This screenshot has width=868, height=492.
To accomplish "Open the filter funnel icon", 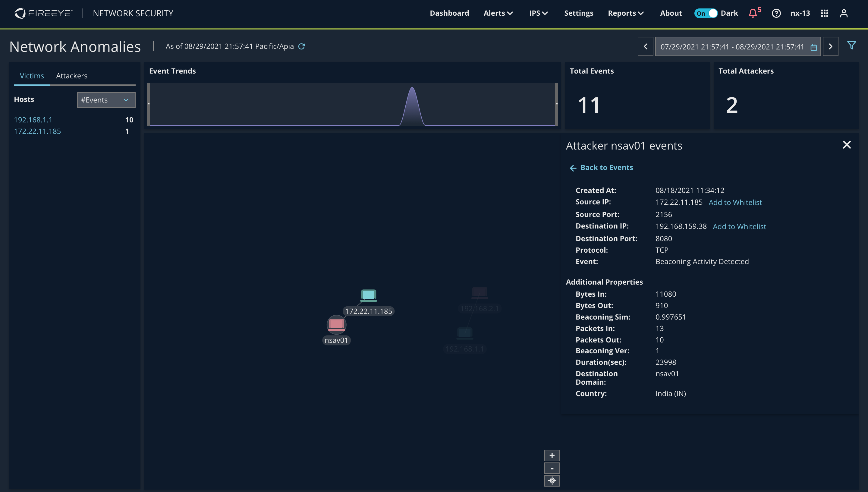I will (x=851, y=45).
